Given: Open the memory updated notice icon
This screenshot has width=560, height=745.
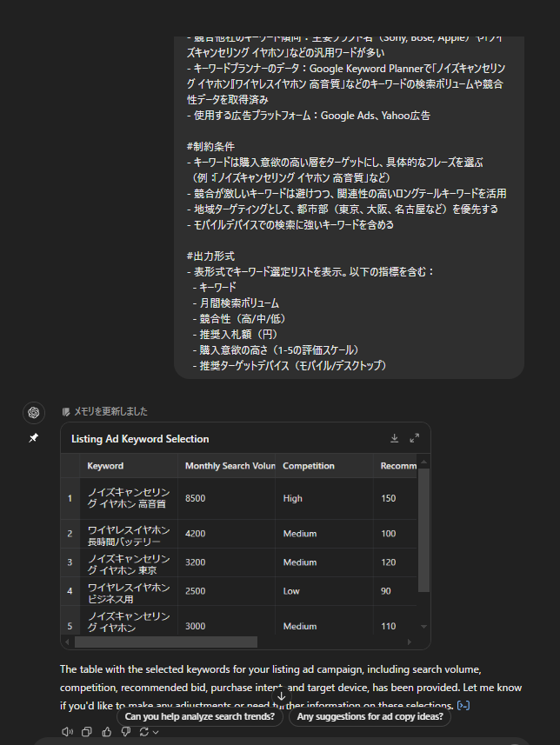Looking at the screenshot, I should click(65, 412).
